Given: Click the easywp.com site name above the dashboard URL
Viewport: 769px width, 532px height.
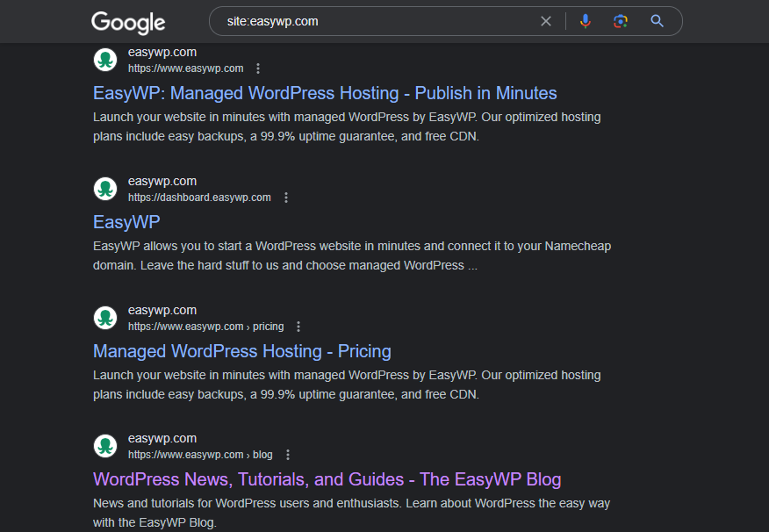Looking at the screenshot, I should pos(162,181).
